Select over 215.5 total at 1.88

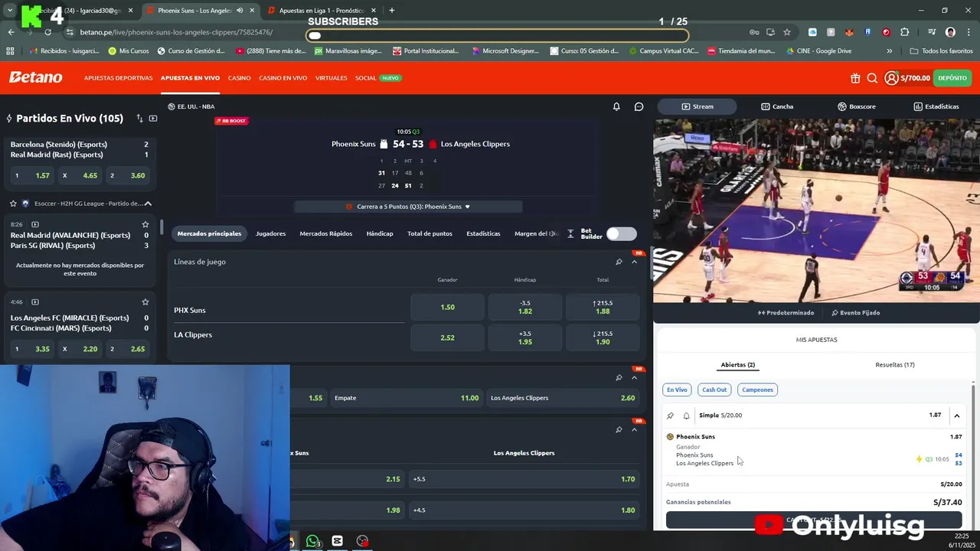click(603, 307)
